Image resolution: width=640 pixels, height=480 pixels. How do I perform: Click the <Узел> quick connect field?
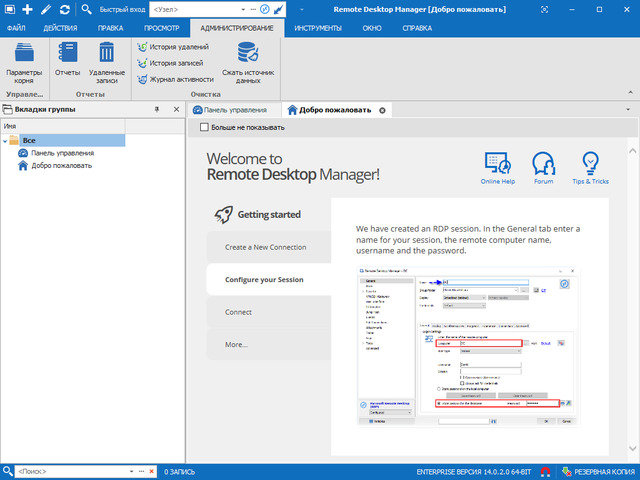195,9
